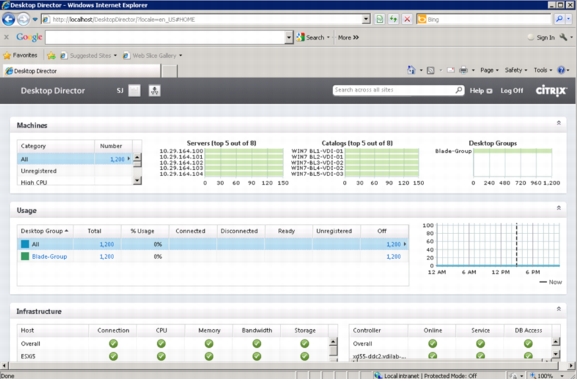578x381 pixels.
Task: Click Machines list scroll up arrow
Action: click(137, 157)
